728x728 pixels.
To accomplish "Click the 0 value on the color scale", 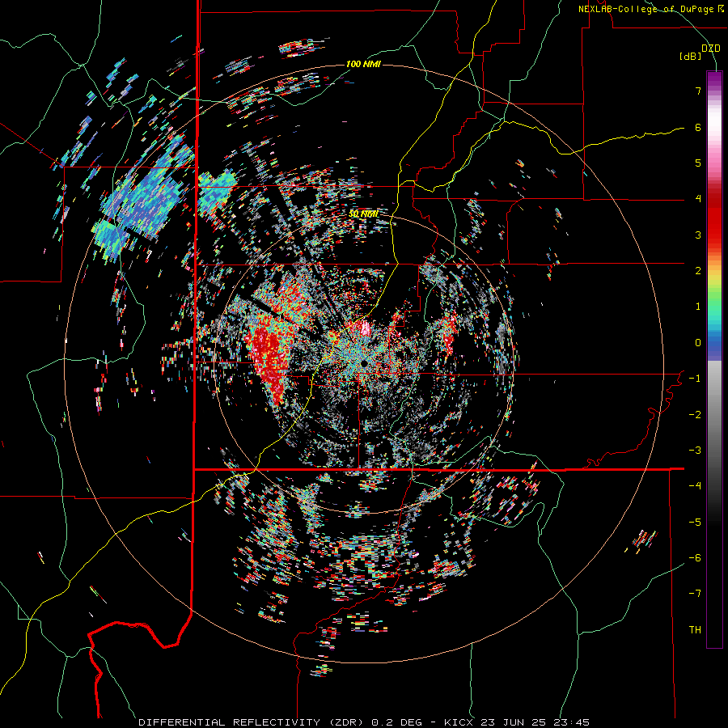I will (x=698, y=343).
